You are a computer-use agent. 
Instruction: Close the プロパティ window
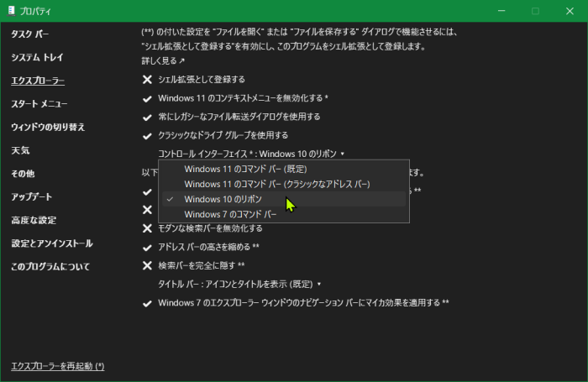point(568,11)
